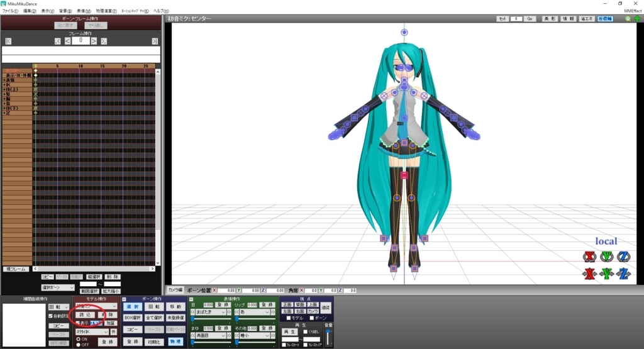Open the model selection dropdown
Screen dimensions: 644x349
[96, 306]
